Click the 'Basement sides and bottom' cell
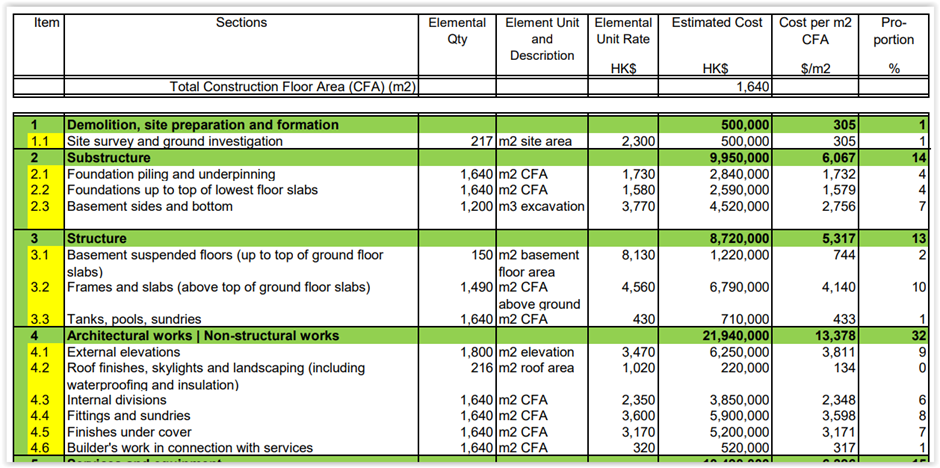This screenshot has width=940, height=468. coord(149,206)
